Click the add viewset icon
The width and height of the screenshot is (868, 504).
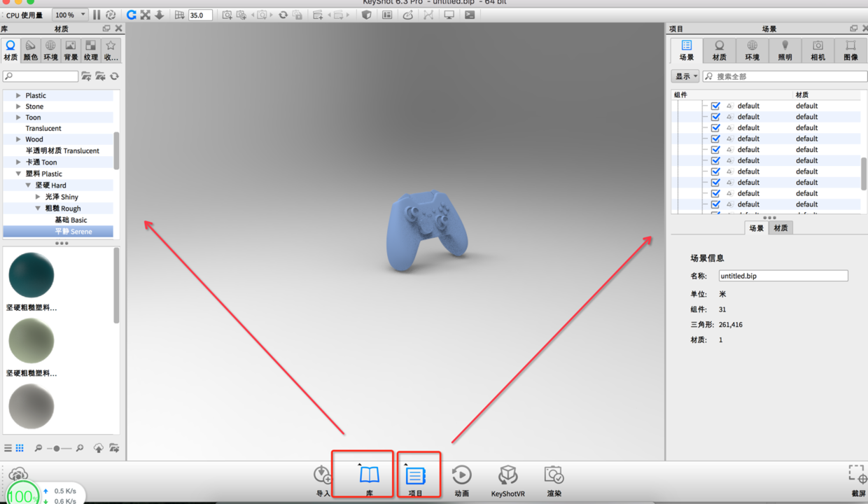pyautogui.click(x=318, y=15)
